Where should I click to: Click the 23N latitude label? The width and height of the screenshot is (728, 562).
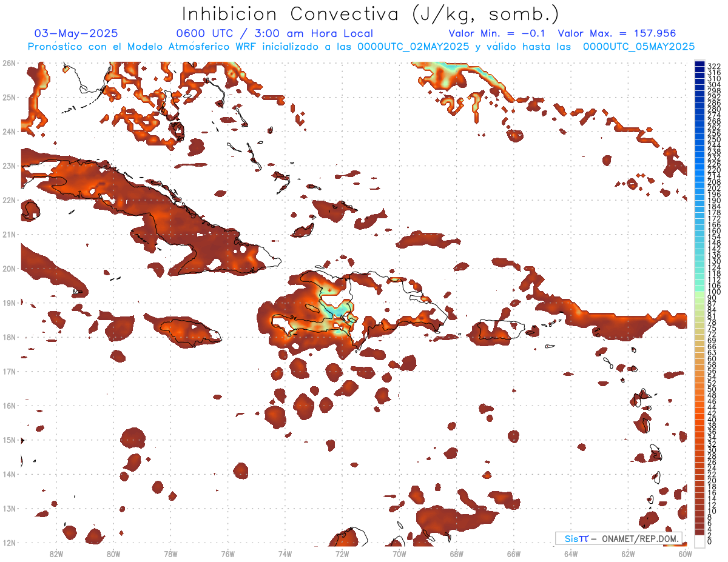pyautogui.click(x=9, y=166)
